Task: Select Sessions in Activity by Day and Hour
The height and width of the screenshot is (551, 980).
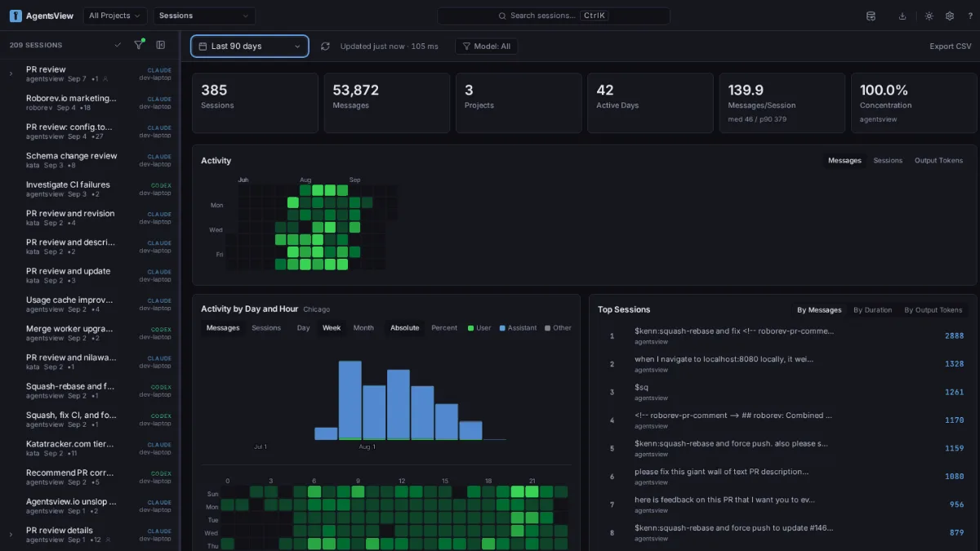Action: (x=266, y=328)
